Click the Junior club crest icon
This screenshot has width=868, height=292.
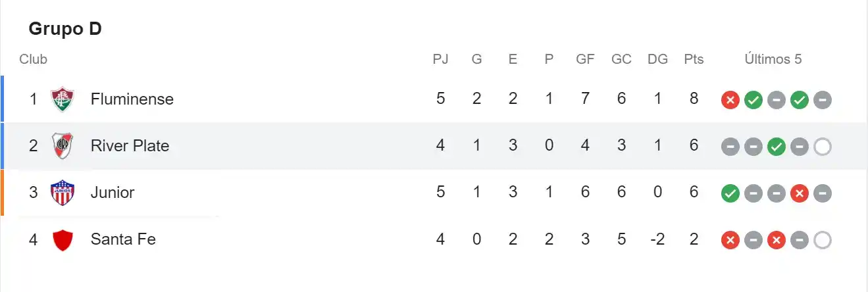[63, 193]
